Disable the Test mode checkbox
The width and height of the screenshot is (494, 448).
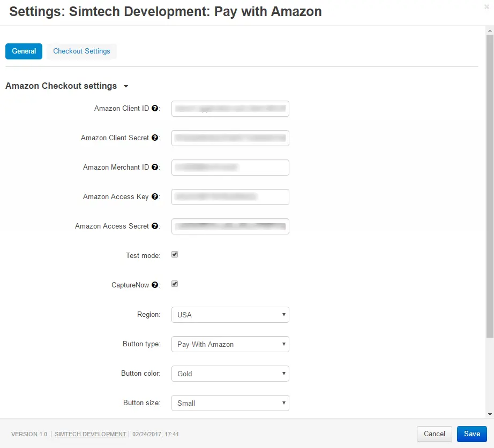click(175, 255)
